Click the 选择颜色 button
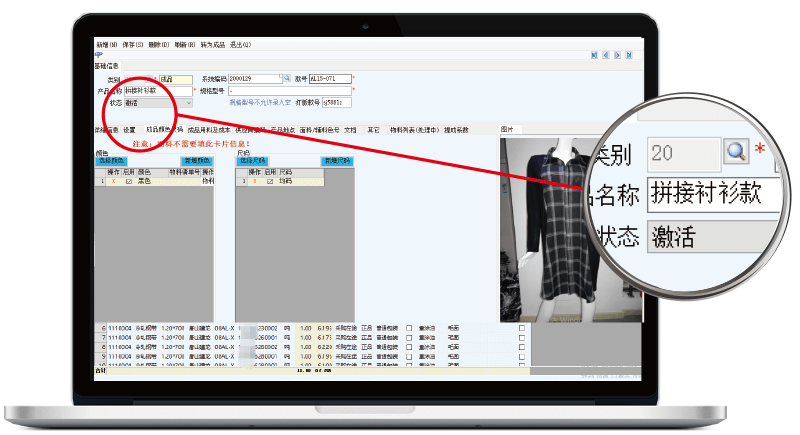This screenshot has width=800, height=435. click(x=111, y=161)
